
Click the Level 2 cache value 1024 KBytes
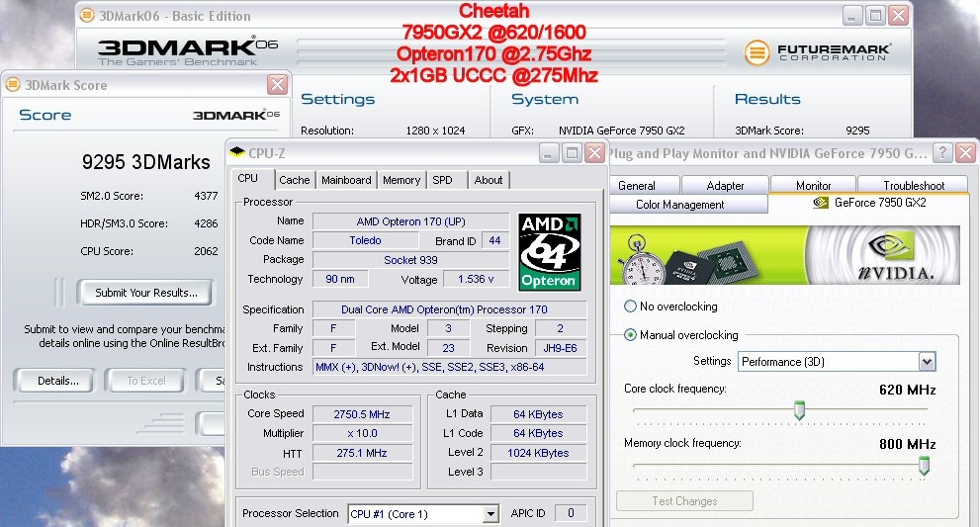(x=538, y=453)
